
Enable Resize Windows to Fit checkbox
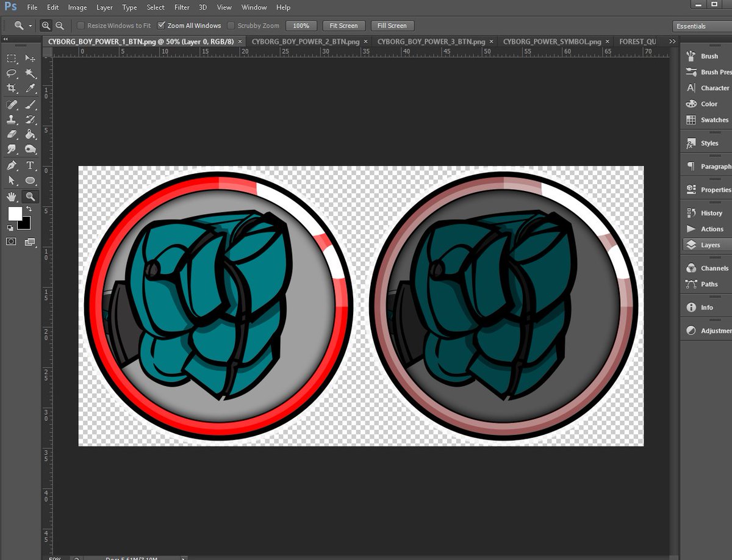[81, 26]
